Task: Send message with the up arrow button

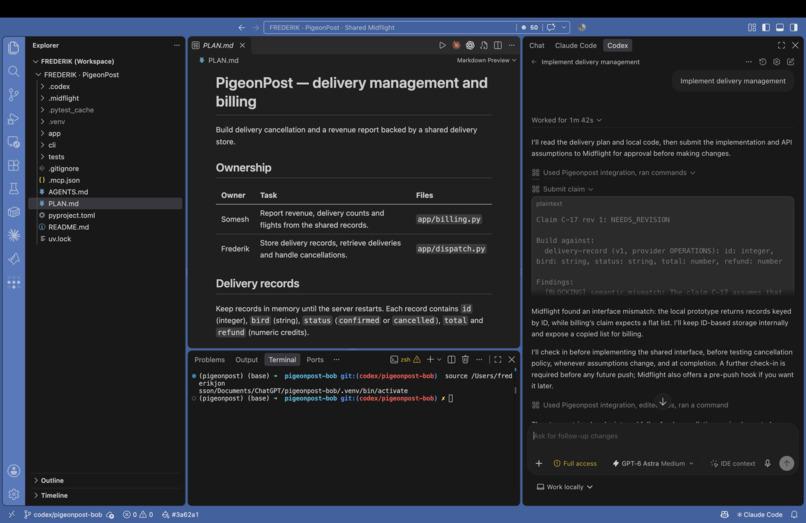Action: pyautogui.click(x=786, y=463)
